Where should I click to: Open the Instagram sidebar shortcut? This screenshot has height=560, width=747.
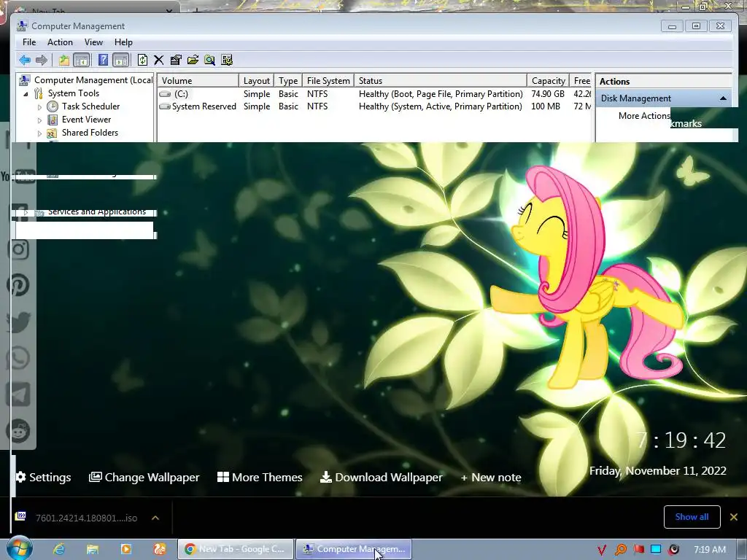[18, 249]
